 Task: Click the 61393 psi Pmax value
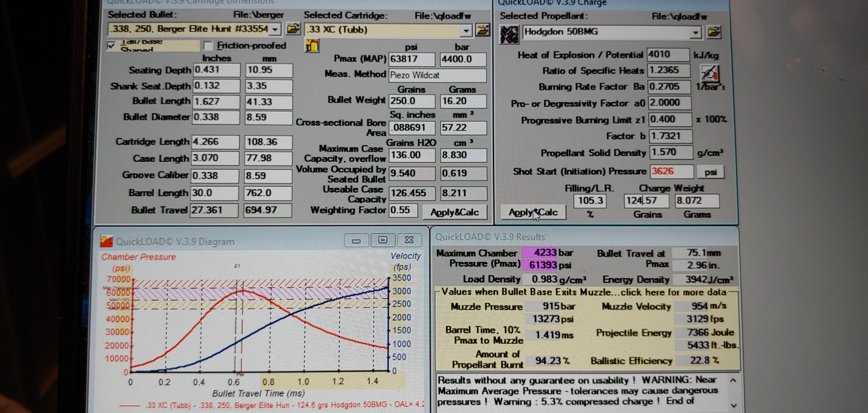pos(540,265)
